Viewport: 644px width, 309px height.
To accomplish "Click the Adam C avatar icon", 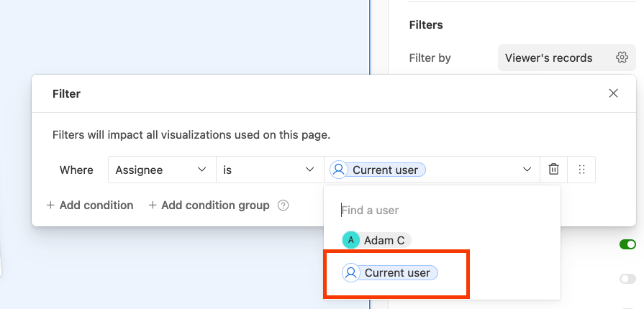I will [x=350, y=240].
